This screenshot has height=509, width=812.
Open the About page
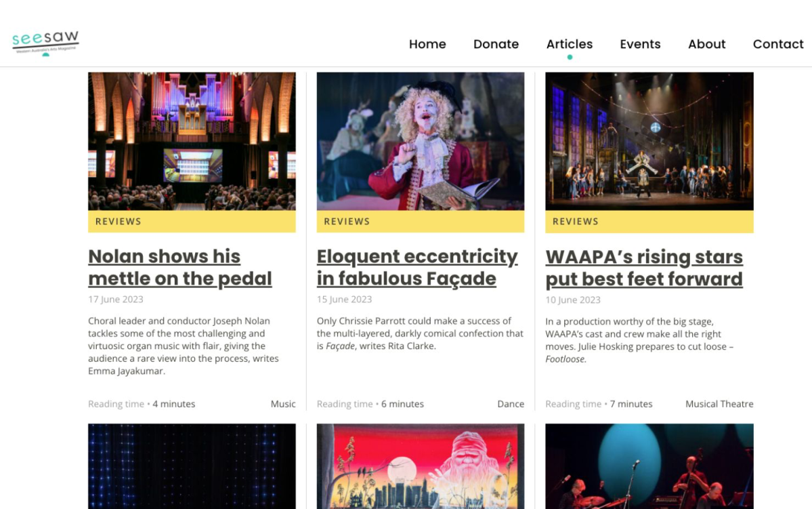click(706, 44)
